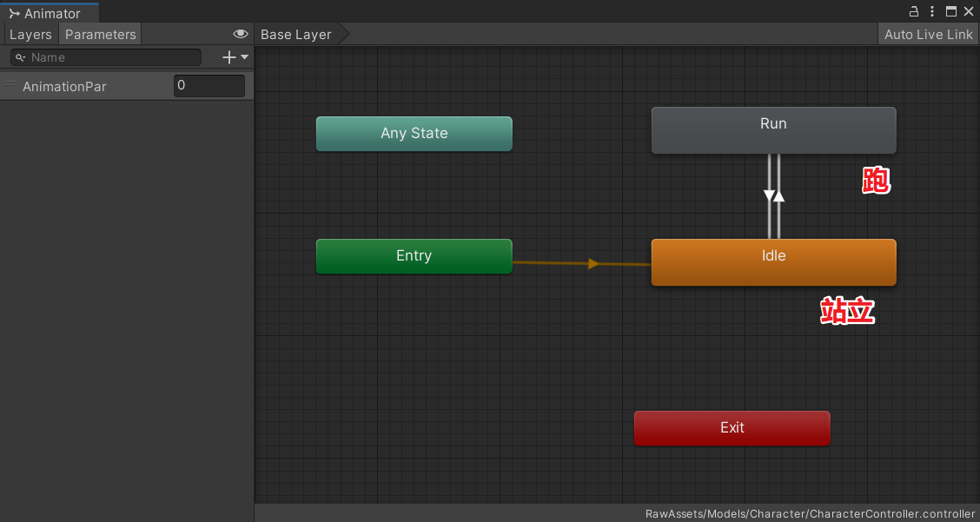The image size is (980, 522).
Task: Switch to the Layers tab
Action: coord(30,35)
